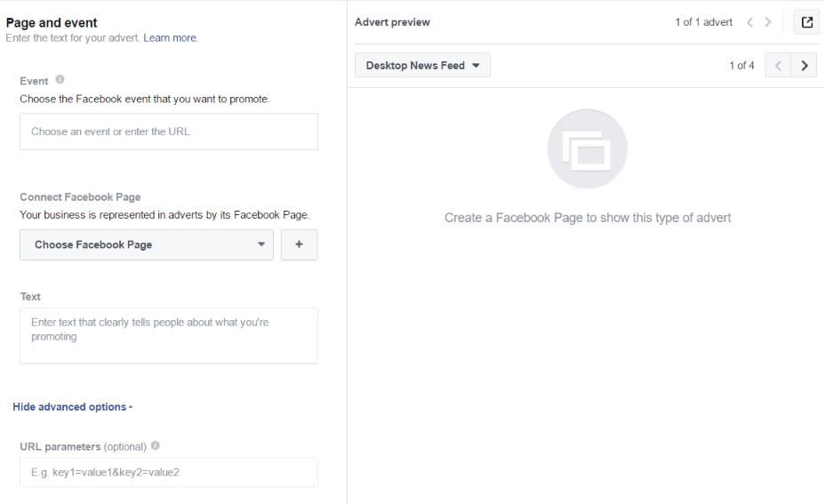Go to the next advert using right chevron
This screenshot has width=825, height=504.
click(768, 22)
